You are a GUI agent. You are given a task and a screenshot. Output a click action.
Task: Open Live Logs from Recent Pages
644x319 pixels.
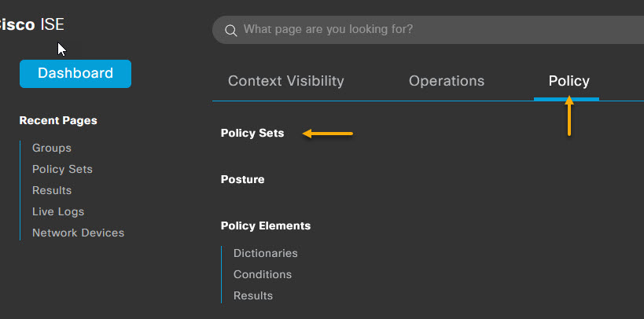tap(58, 211)
